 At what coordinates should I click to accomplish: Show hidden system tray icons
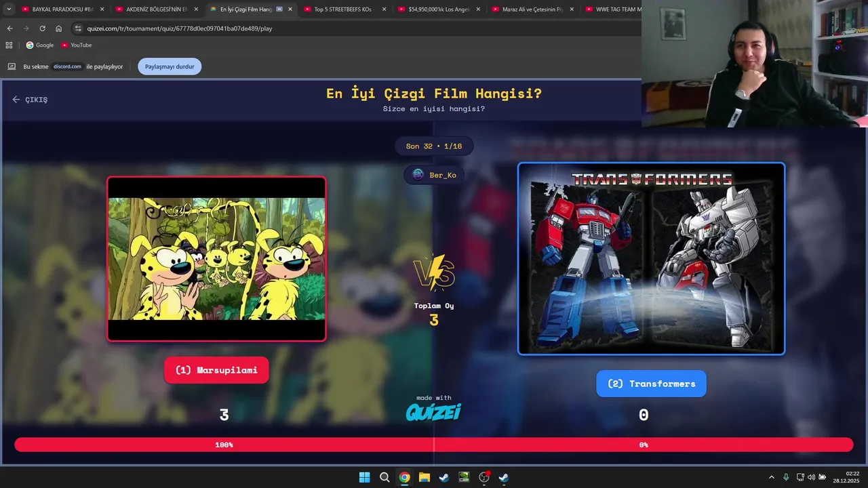tap(771, 477)
